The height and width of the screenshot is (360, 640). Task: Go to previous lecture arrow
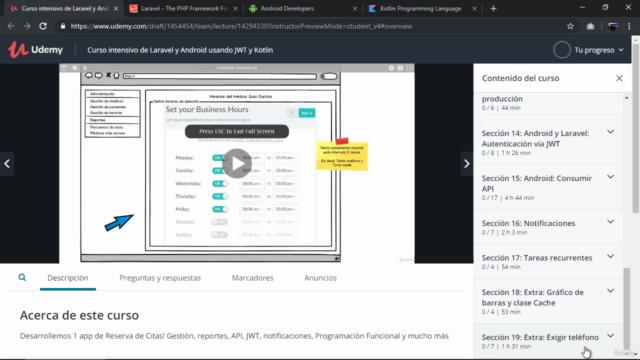coord(7,164)
